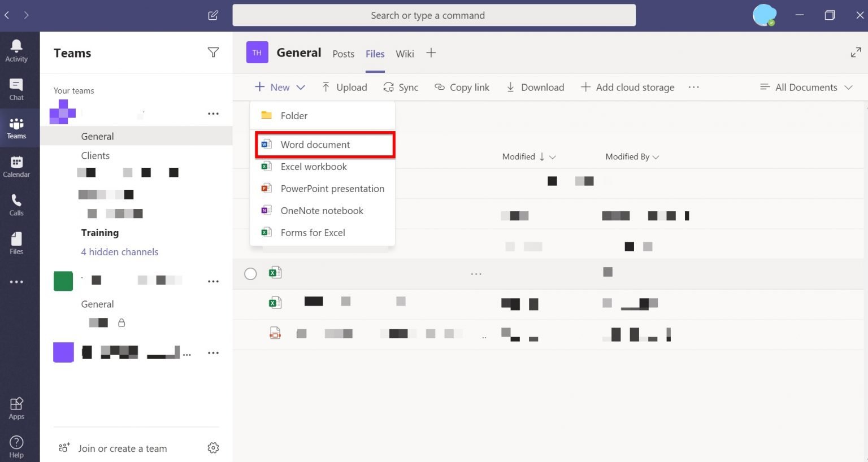Show more toolbar options ellipsis
Image resolution: width=868 pixels, height=462 pixels.
tap(694, 87)
